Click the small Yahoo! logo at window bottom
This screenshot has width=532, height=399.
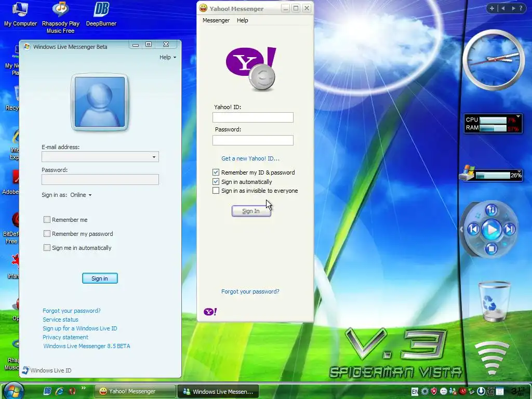210,312
